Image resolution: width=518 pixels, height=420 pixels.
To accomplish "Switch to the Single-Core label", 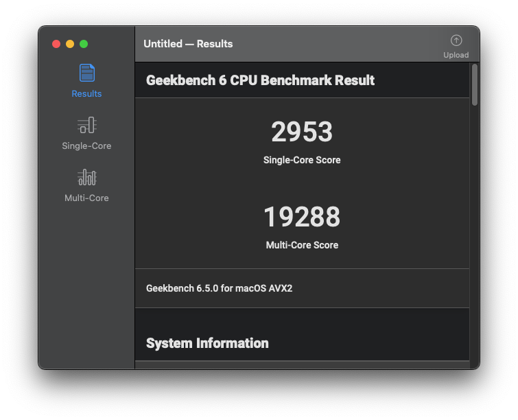I will (x=86, y=145).
